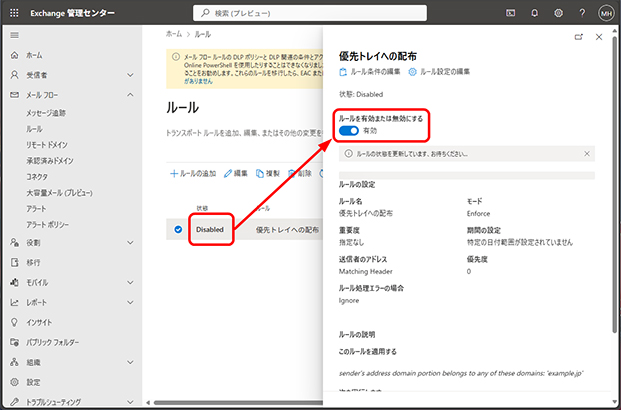
Task: Click the レポート chart icon
Action: (x=15, y=302)
